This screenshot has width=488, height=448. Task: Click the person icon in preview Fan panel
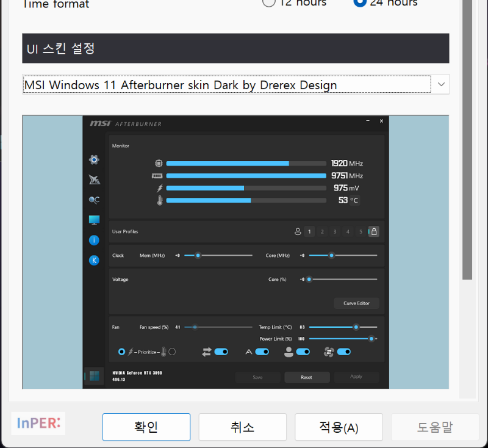[x=289, y=352]
